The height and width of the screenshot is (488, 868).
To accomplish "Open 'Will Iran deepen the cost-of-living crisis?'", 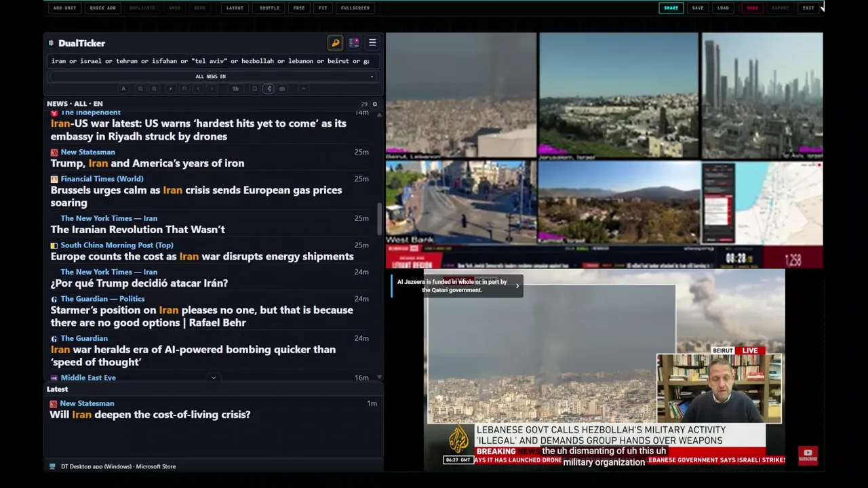I will click(x=150, y=415).
